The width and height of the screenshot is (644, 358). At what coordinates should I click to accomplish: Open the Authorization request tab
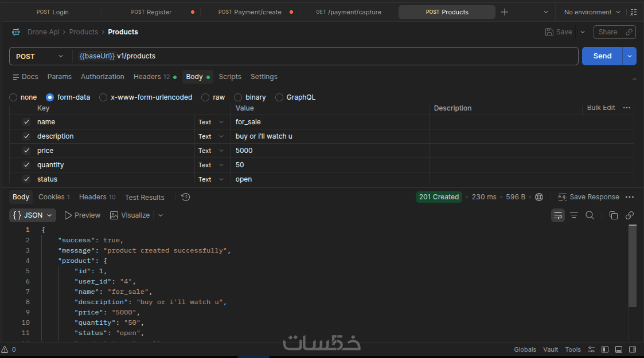(102, 77)
